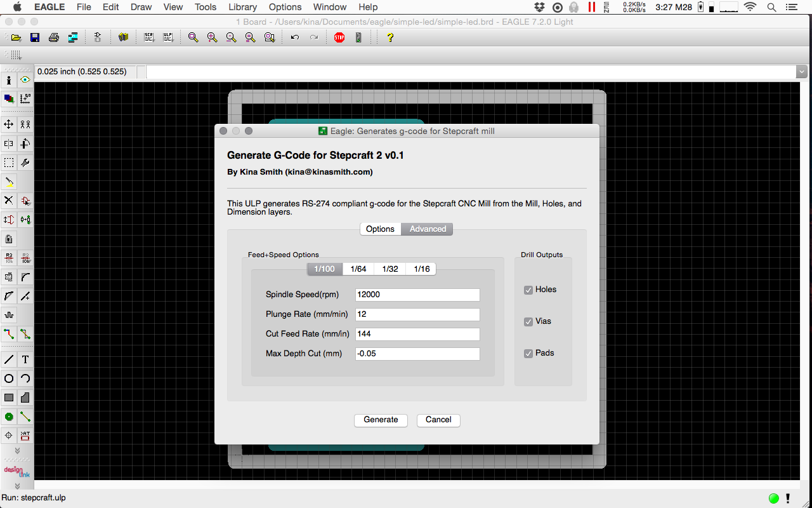The width and height of the screenshot is (812, 508).
Task: Click the Undo arrow icon
Action: pyautogui.click(x=295, y=37)
